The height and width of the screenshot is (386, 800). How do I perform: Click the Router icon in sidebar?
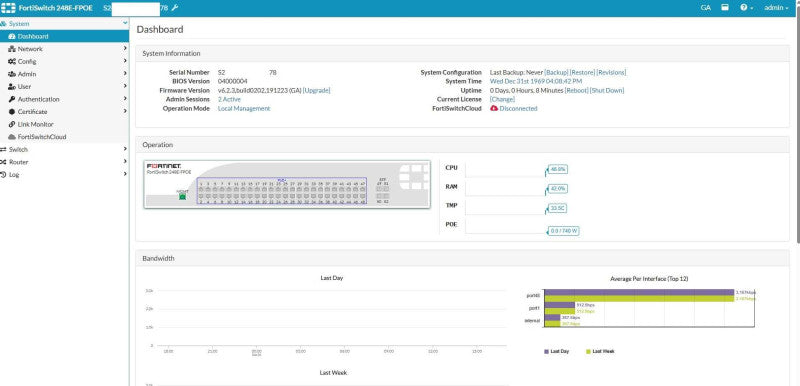pos(3,162)
